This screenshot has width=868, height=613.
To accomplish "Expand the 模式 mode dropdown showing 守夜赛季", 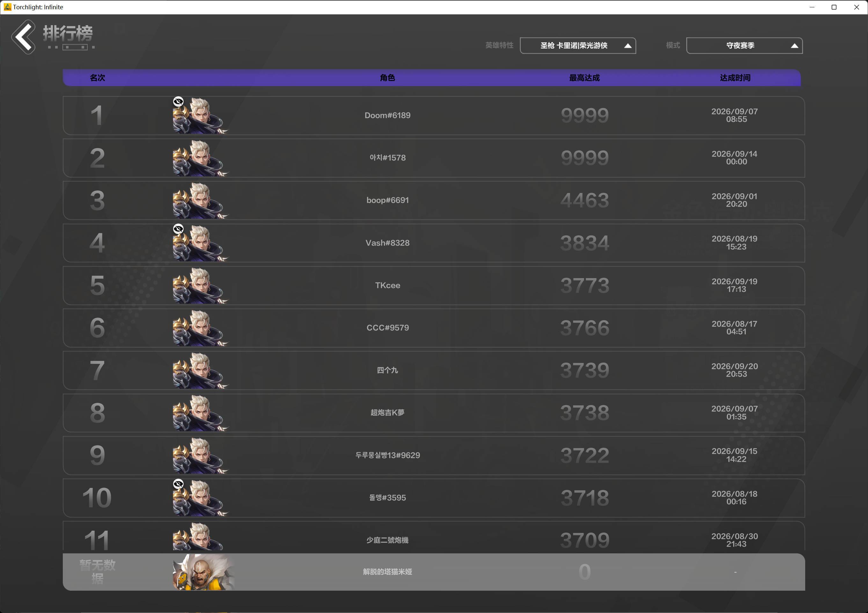I will pyautogui.click(x=744, y=46).
